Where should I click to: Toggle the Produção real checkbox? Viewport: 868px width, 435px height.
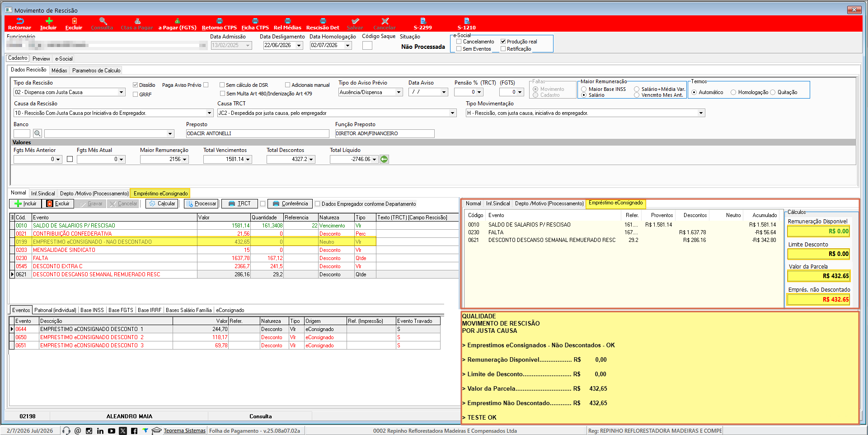503,42
